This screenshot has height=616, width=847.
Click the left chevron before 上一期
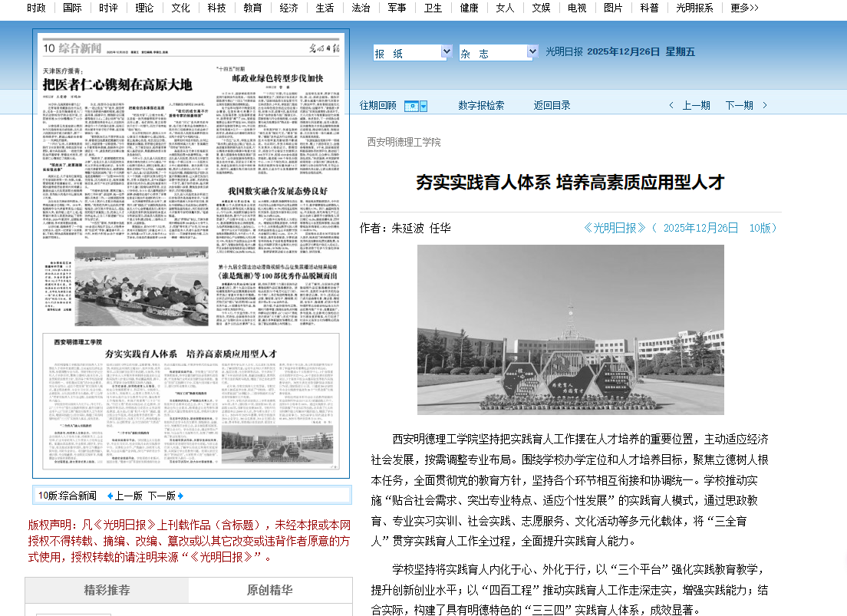pyautogui.click(x=671, y=106)
